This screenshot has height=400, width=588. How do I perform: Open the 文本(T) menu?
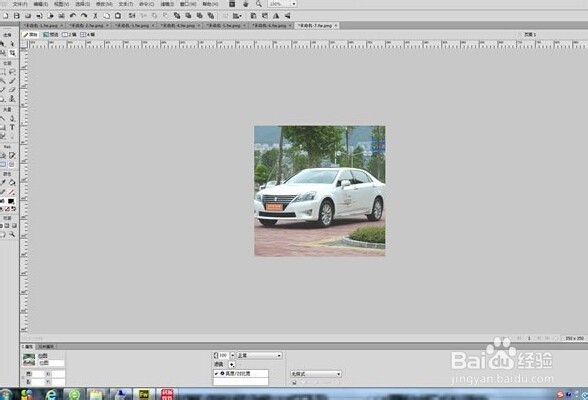[126, 4]
